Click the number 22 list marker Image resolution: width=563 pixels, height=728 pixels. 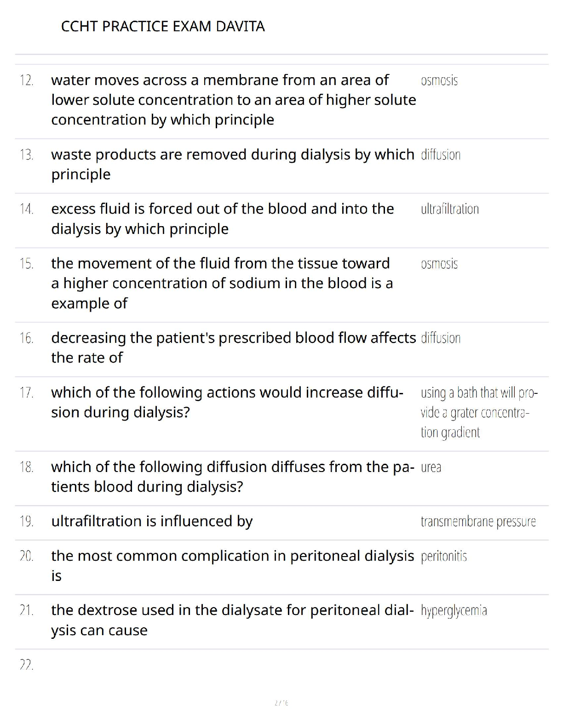point(26,665)
